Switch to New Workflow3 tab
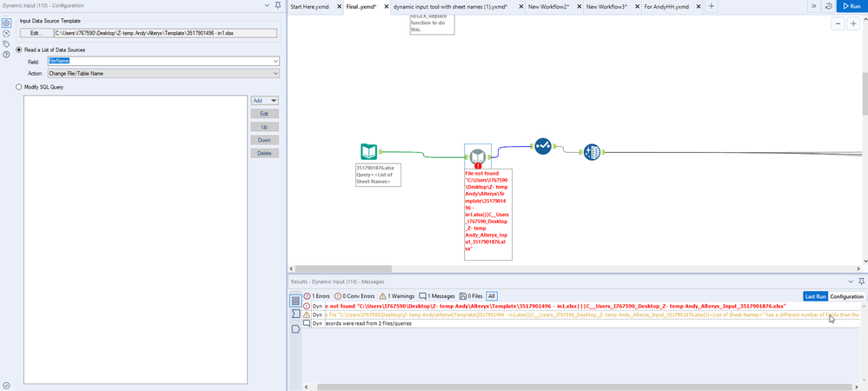The image size is (868, 391). [x=606, y=6]
